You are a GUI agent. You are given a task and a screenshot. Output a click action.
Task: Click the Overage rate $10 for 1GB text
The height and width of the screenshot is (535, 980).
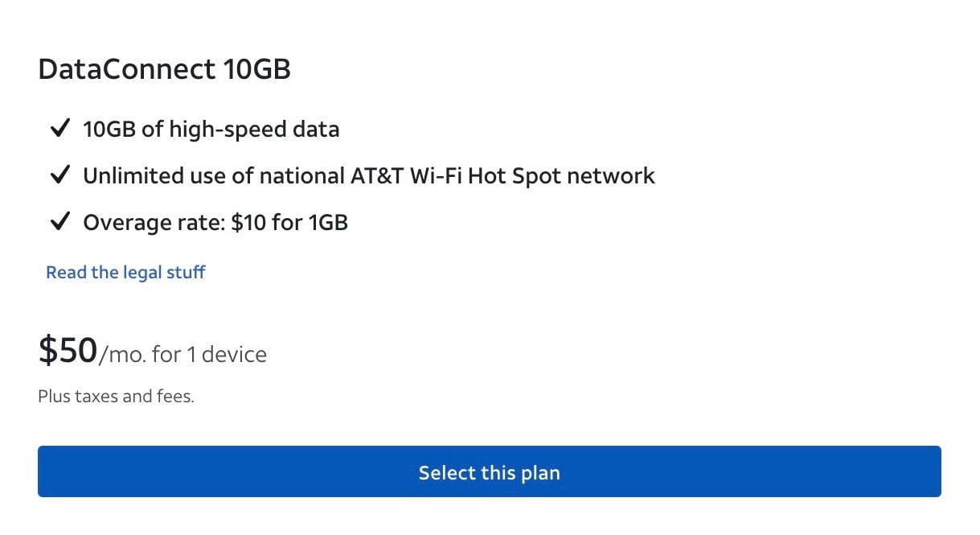(x=215, y=222)
